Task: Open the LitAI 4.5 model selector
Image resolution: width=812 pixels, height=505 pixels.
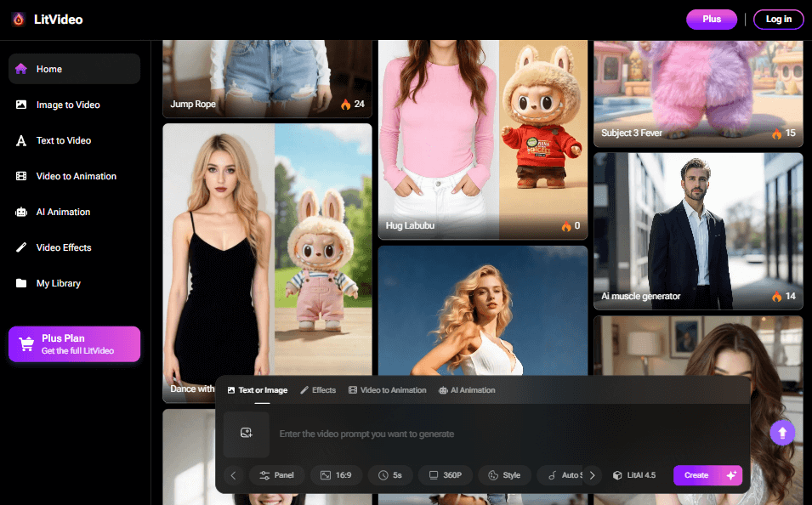Action: coord(634,475)
